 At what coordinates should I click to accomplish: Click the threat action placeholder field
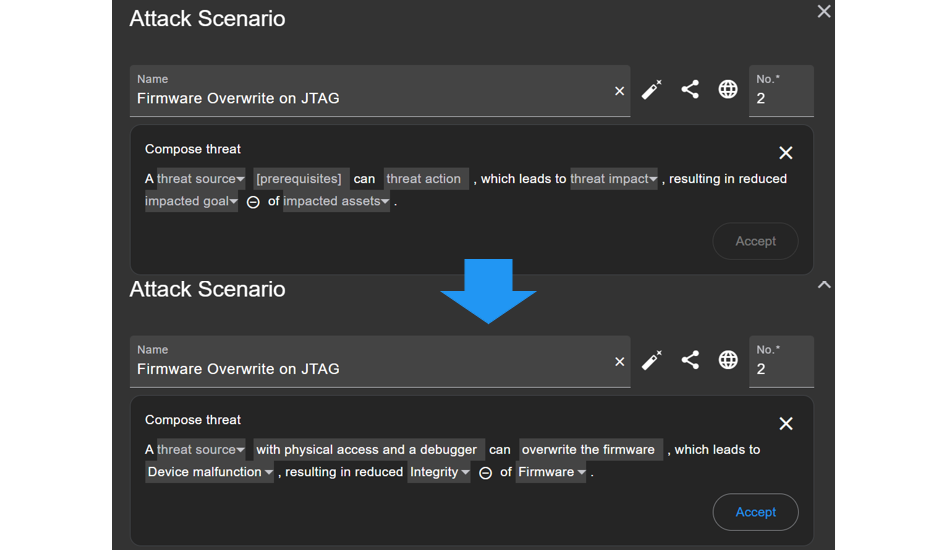[x=424, y=179]
